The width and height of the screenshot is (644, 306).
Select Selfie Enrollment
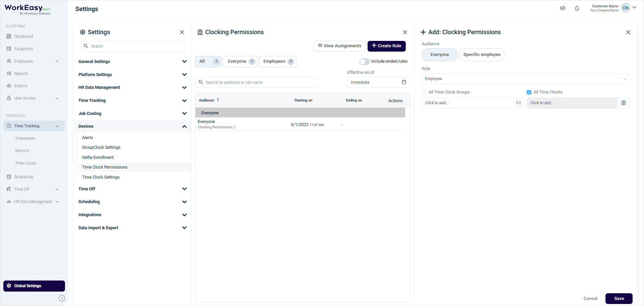98,158
